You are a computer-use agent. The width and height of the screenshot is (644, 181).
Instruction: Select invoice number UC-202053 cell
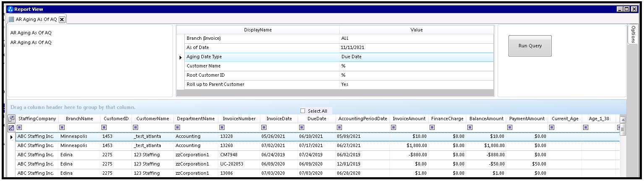[x=239, y=164]
